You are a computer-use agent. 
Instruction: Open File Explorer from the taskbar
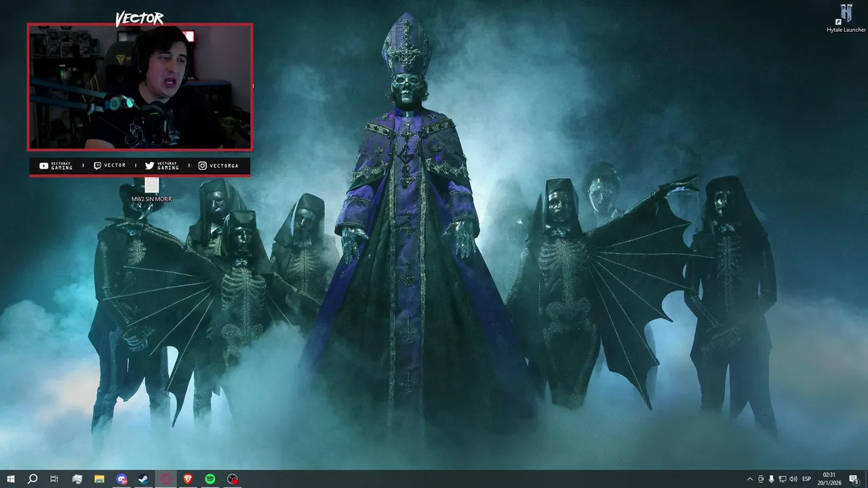[x=99, y=479]
